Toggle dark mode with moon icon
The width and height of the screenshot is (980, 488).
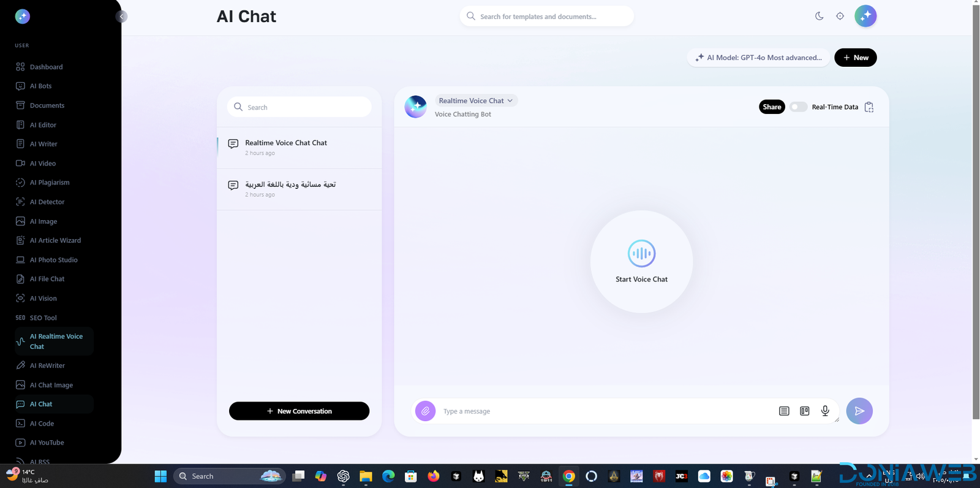819,16
